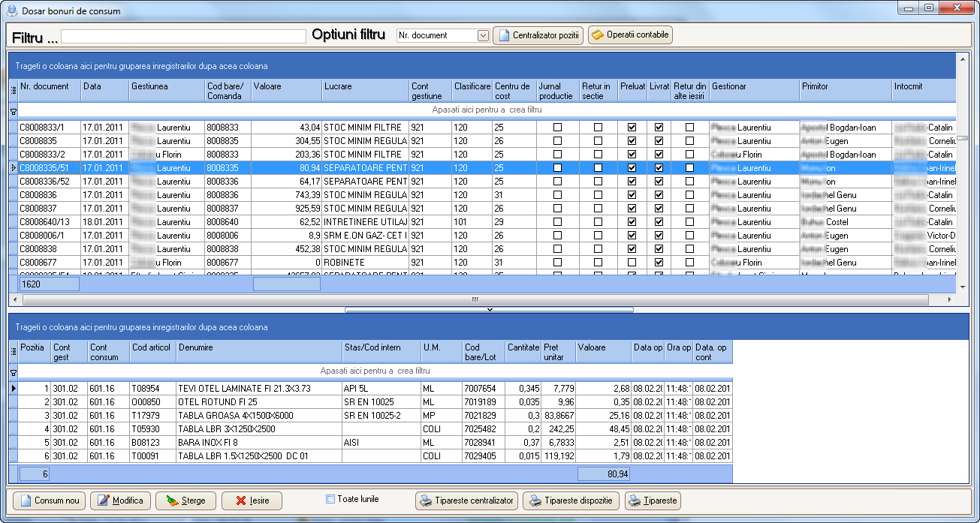
Task: Toggle Retur in sectie checkbox for C8008836
Action: click(598, 195)
